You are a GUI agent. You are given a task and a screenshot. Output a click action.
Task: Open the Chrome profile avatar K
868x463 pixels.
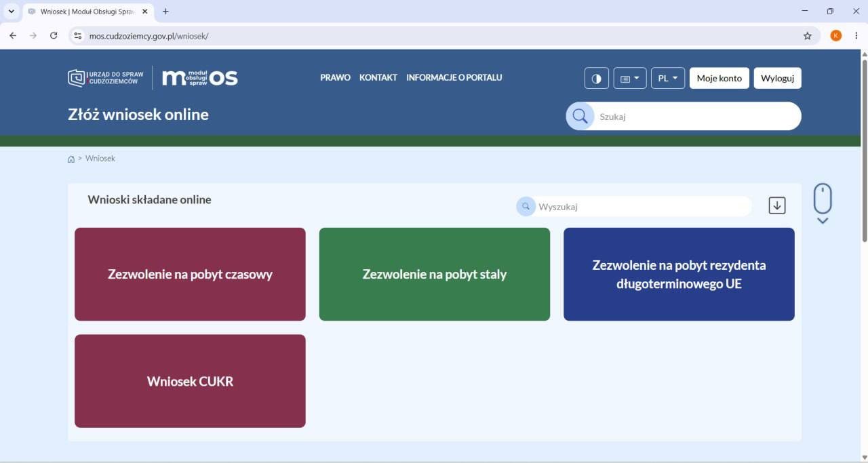tap(836, 36)
